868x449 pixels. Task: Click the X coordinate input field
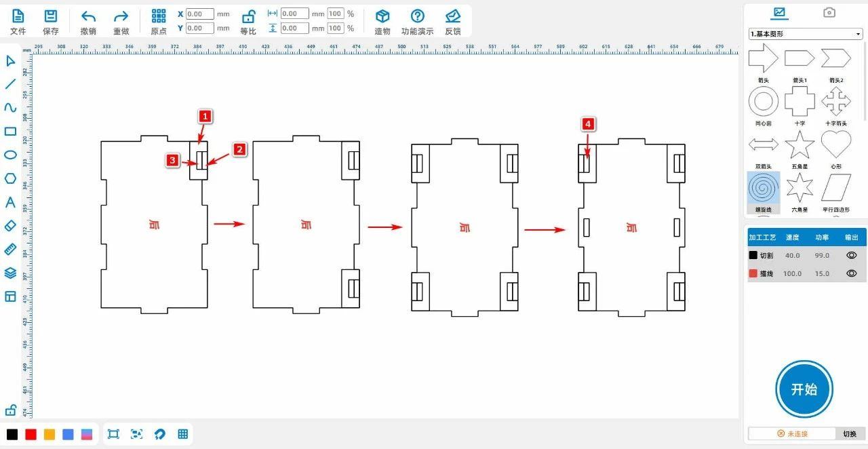click(199, 14)
